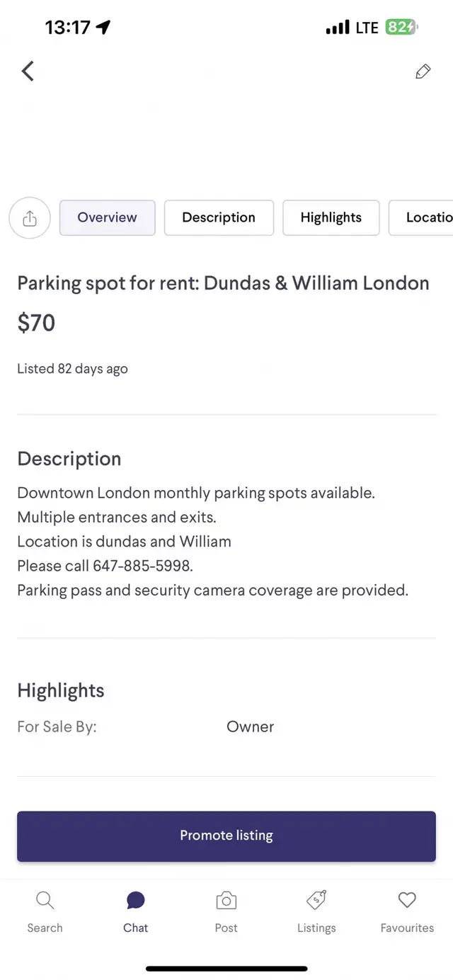The image size is (453, 980).
Task: Select the Overview tab
Action: [108, 217]
